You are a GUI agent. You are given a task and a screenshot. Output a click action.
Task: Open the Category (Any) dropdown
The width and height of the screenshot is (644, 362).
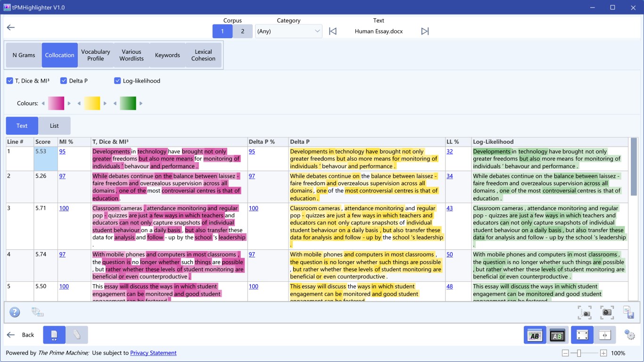pos(289,31)
